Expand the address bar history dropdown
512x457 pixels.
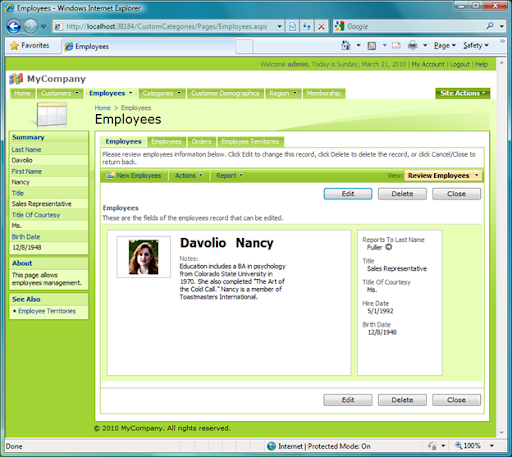(280, 26)
